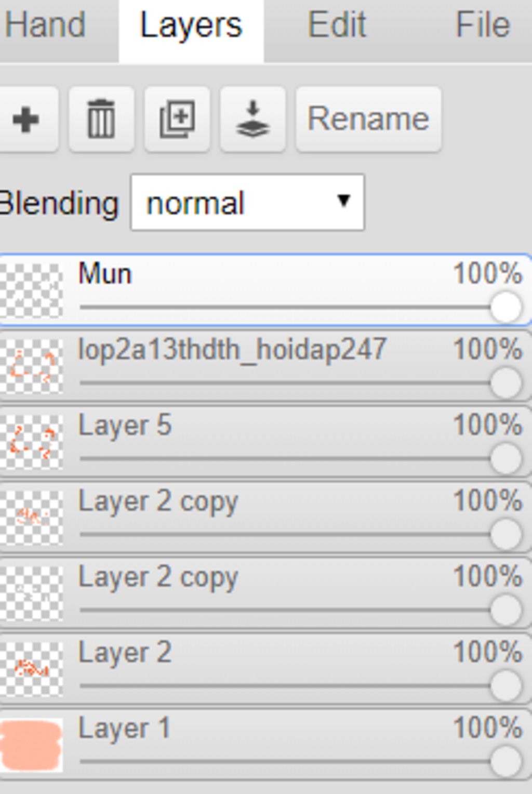Select the lop2a13thdth_hoidap247 layer
Viewport: 532px width, 794px height.
point(265,366)
